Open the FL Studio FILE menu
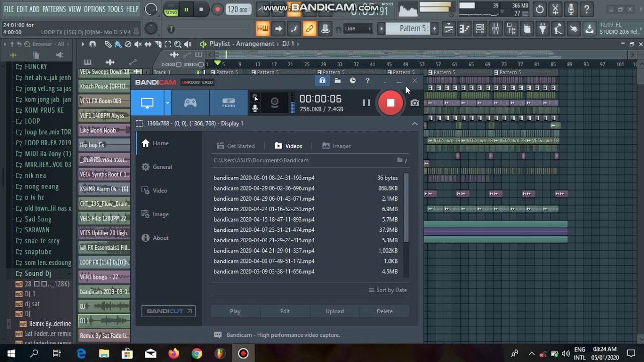This screenshot has height=362, width=644. (9, 9)
